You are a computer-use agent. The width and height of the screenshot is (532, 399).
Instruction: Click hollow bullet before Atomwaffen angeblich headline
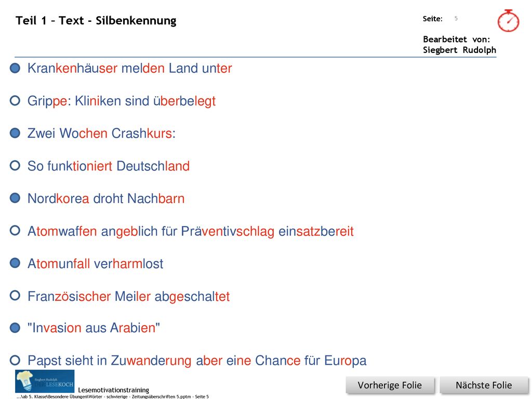[x=15, y=231]
